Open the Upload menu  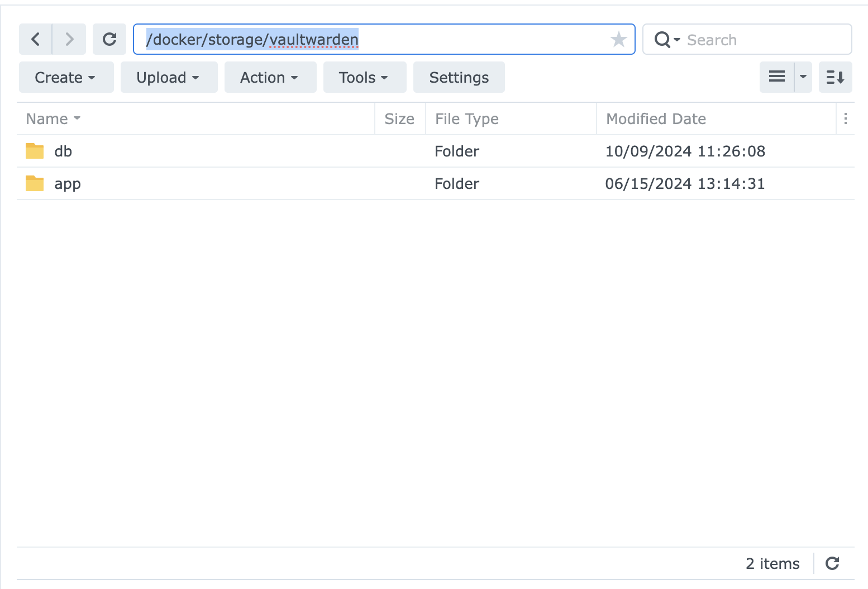coord(169,77)
